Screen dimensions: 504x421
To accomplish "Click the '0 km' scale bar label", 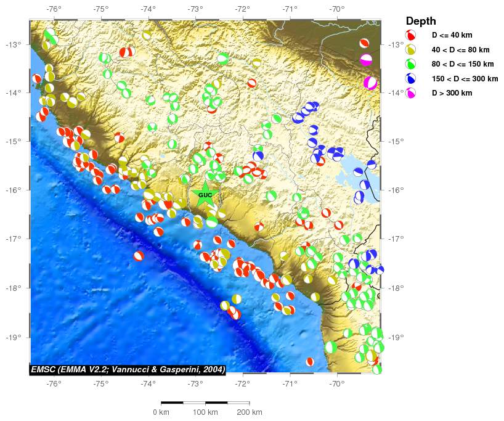I will click(161, 412).
